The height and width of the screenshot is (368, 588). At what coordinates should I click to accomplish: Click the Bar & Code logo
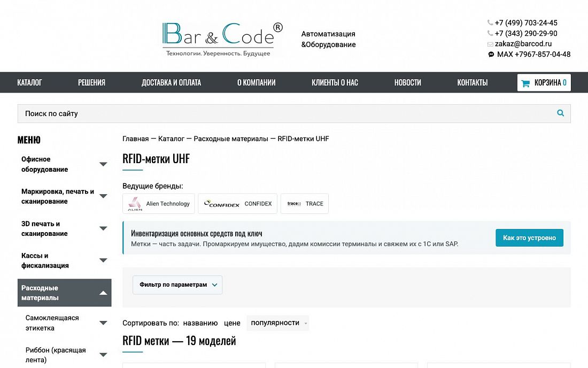pos(222,40)
